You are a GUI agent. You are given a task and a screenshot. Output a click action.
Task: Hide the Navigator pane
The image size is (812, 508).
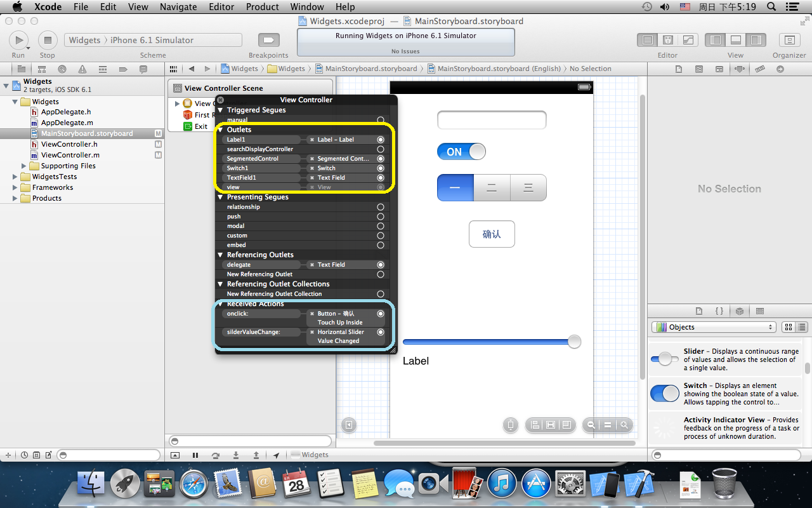coord(716,40)
